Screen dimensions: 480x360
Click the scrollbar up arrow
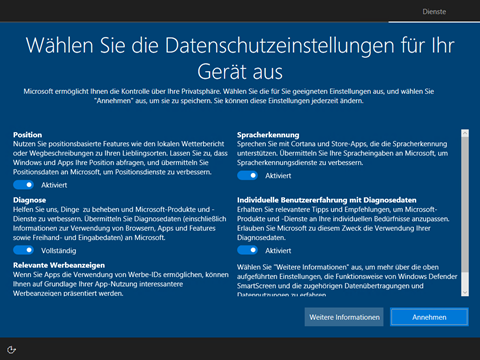pyautogui.click(x=465, y=133)
